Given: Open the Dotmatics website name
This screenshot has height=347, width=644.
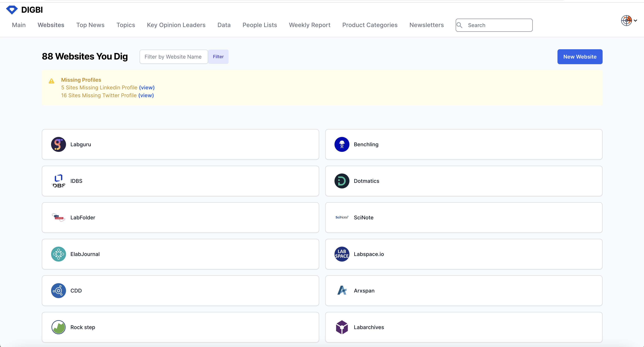Looking at the screenshot, I should pyautogui.click(x=366, y=181).
